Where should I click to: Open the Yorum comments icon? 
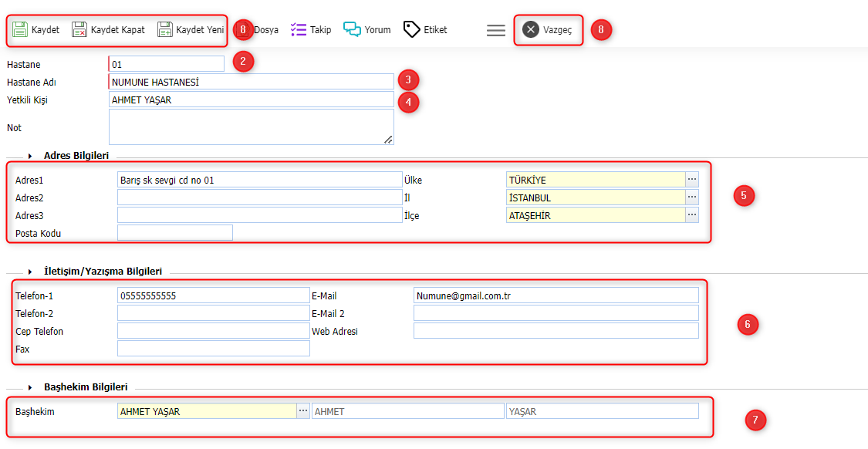click(x=353, y=30)
